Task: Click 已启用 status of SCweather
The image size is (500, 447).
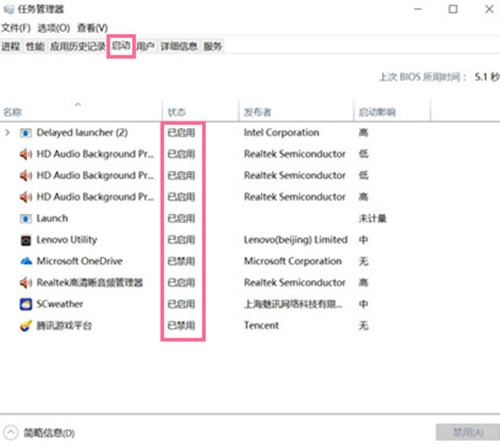Action: [x=181, y=304]
